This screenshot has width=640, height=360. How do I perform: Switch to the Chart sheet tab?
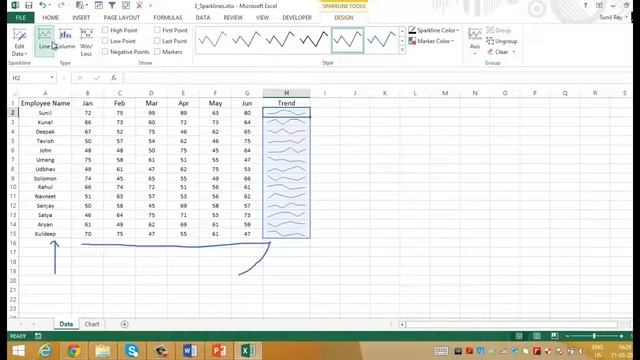pyautogui.click(x=92, y=324)
